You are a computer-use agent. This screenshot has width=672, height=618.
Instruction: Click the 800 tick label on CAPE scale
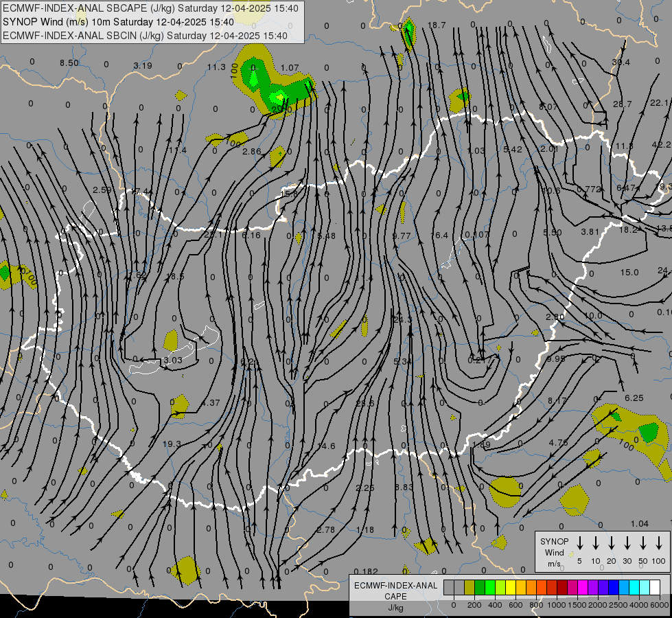tap(536, 605)
